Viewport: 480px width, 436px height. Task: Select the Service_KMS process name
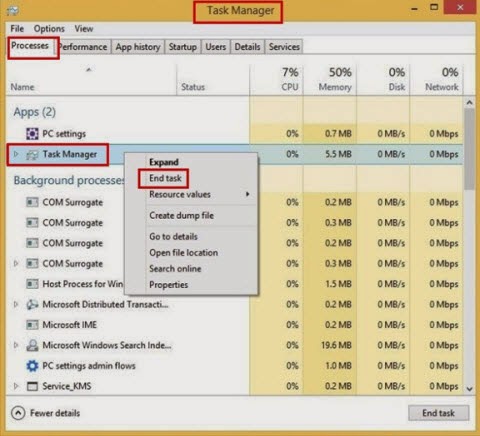point(67,386)
